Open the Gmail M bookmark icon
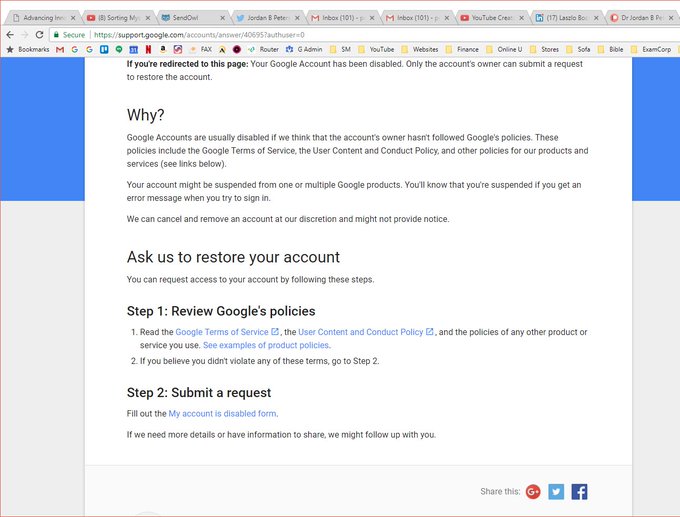Image resolution: width=680 pixels, height=517 pixels. coord(60,49)
